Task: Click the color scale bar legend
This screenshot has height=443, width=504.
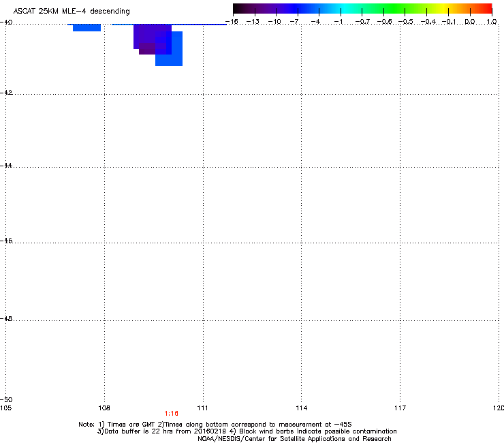Action: [362, 8]
